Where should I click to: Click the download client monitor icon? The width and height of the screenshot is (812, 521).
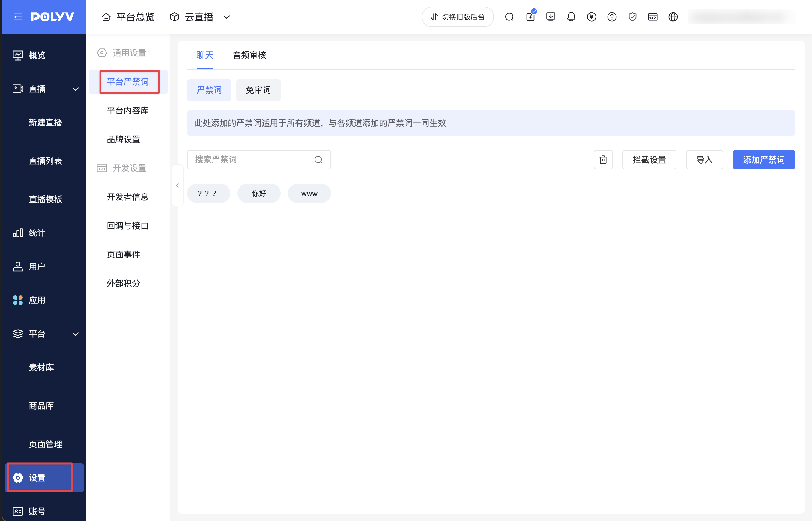551,17
